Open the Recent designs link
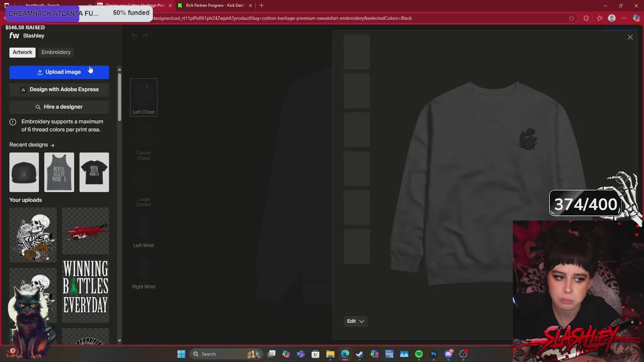 click(x=32, y=145)
